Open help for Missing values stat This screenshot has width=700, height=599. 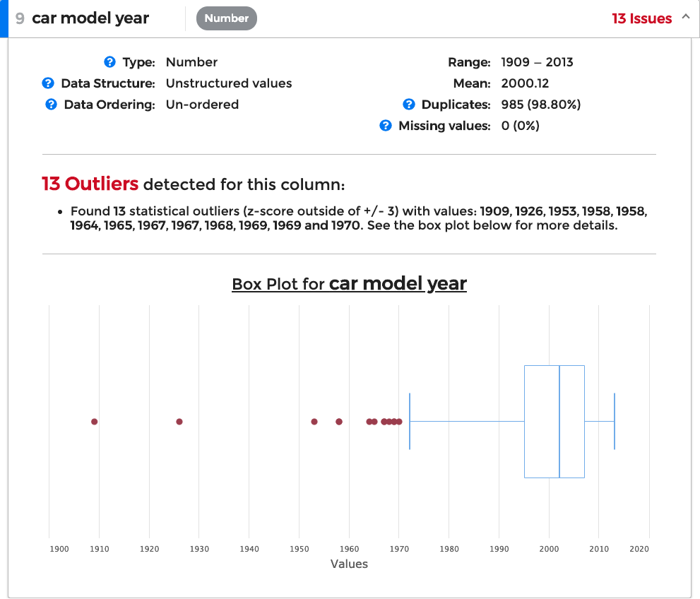(385, 125)
